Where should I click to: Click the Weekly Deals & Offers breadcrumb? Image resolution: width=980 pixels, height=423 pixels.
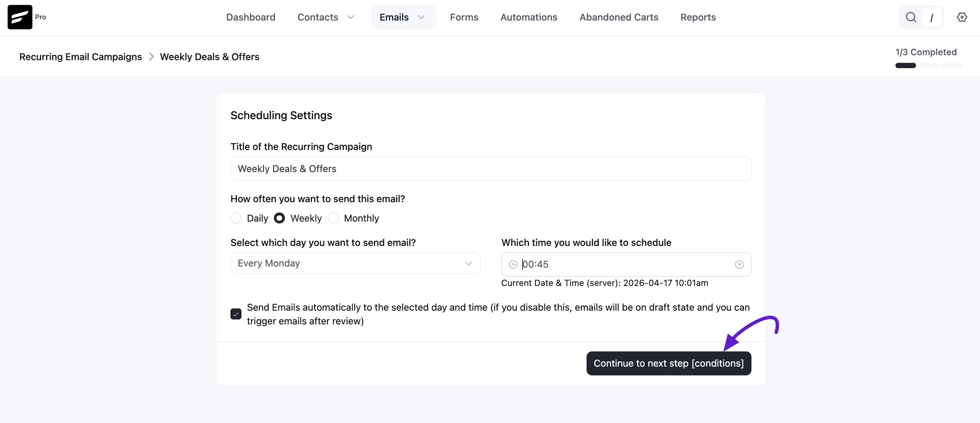(x=209, y=57)
